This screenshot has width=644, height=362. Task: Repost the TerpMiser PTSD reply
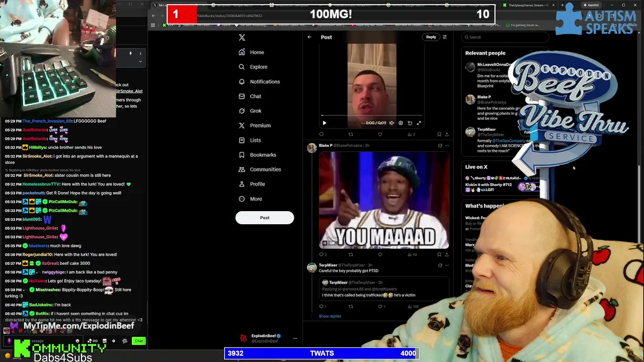[x=351, y=306]
